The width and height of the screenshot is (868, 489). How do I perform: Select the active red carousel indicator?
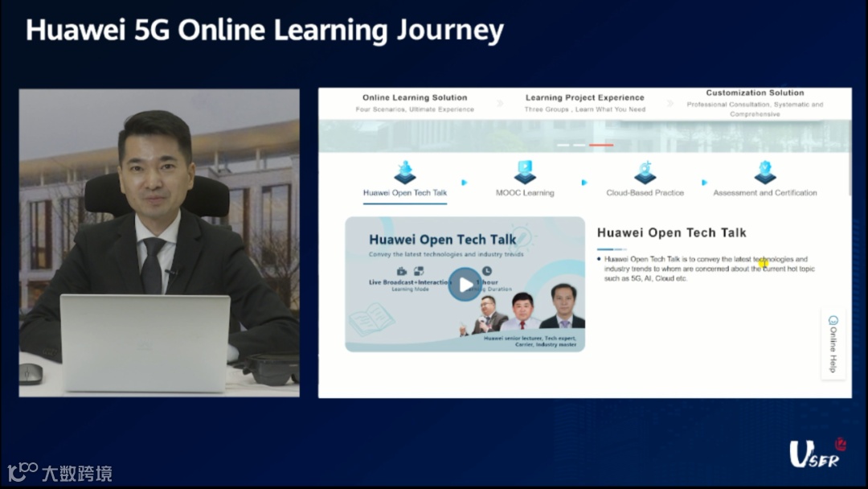[601, 145]
